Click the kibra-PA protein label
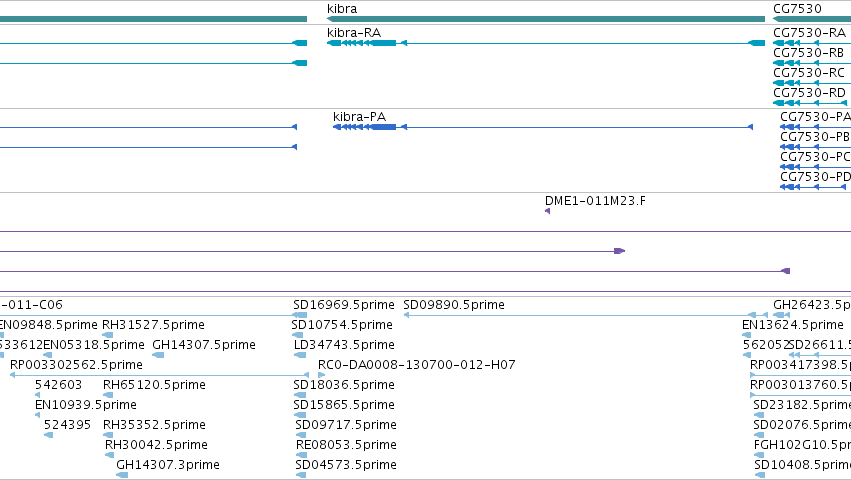Image resolution: width=851 pixels, height=480 pixels. click(x=359, y=117)
